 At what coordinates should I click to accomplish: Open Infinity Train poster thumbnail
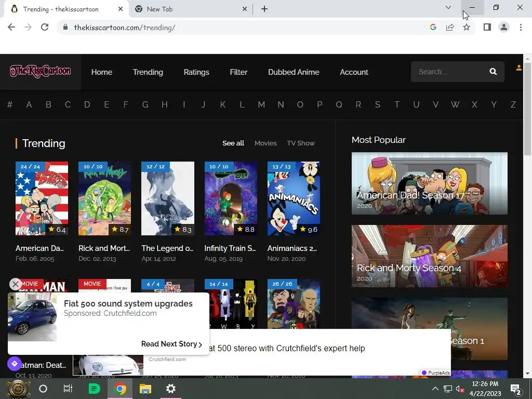tap(231, 198)
